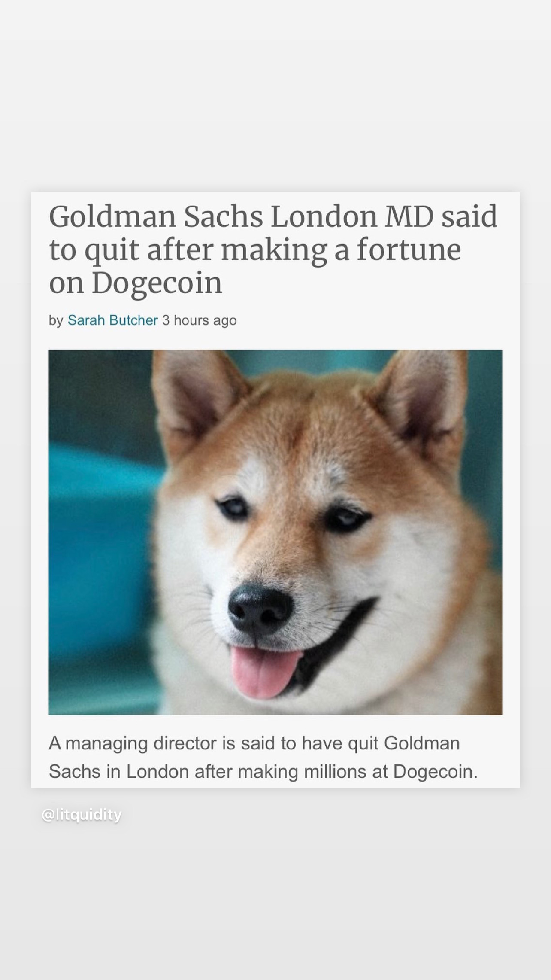551x980 pixels.
Task: Click "fortune" in the headline's second line
Action: click(x=409, y=250)
